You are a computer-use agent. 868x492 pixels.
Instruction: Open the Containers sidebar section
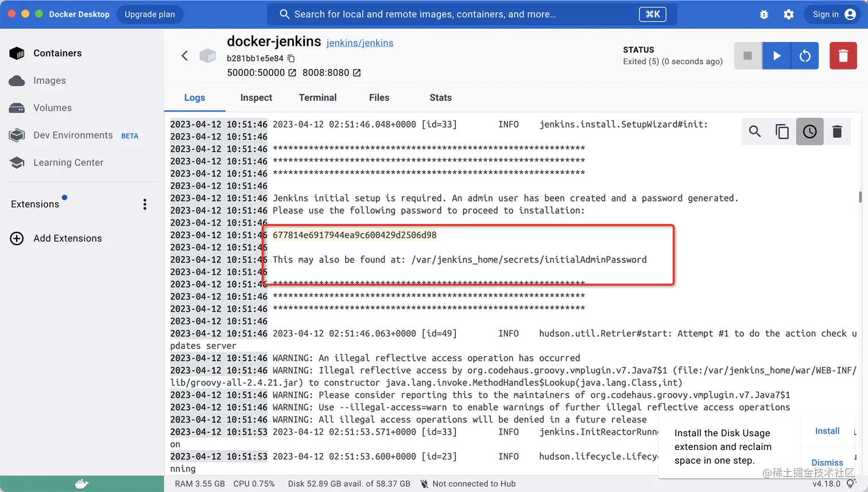[57, 53]
